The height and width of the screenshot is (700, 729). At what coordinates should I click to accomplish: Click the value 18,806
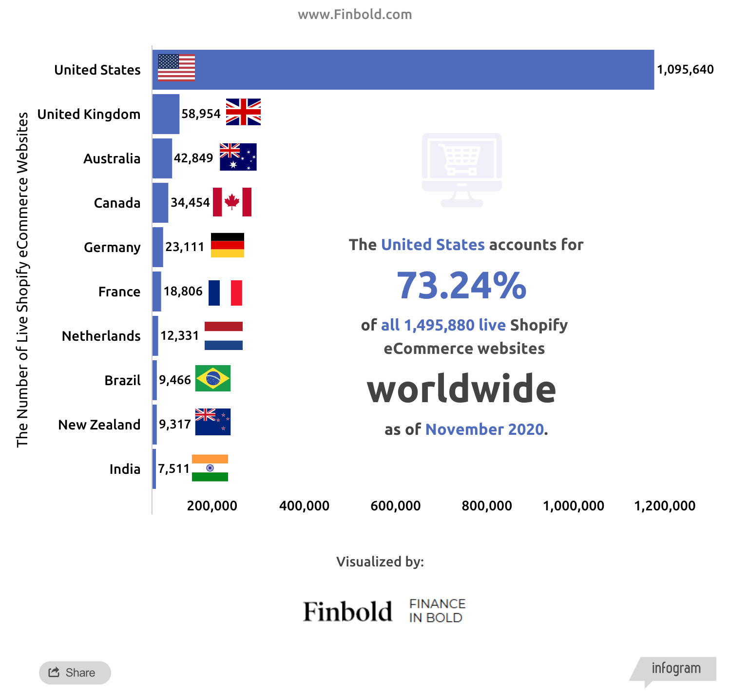(183, 292)
